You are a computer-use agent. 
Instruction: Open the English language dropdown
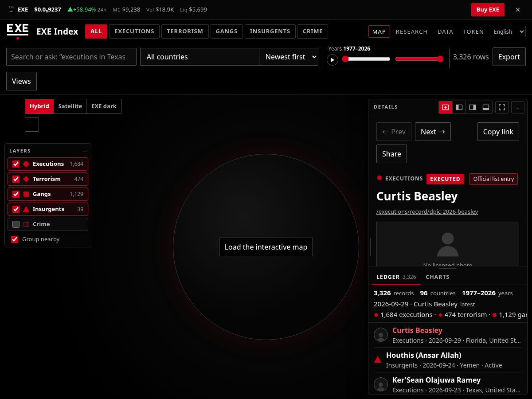(x=508, y=31)
